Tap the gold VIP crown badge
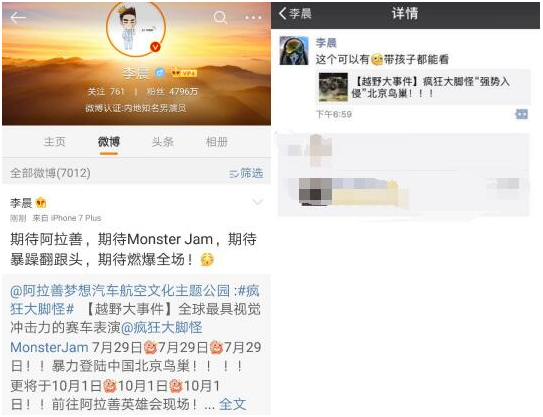The height and width of the screenshot is (417, 543). tap(184, 73)
